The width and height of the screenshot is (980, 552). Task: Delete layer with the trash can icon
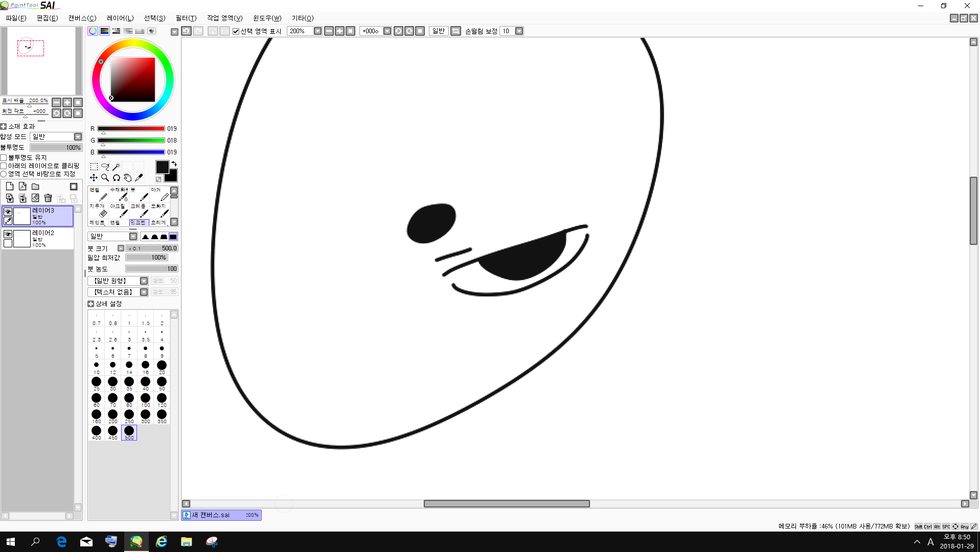(48, 198)
